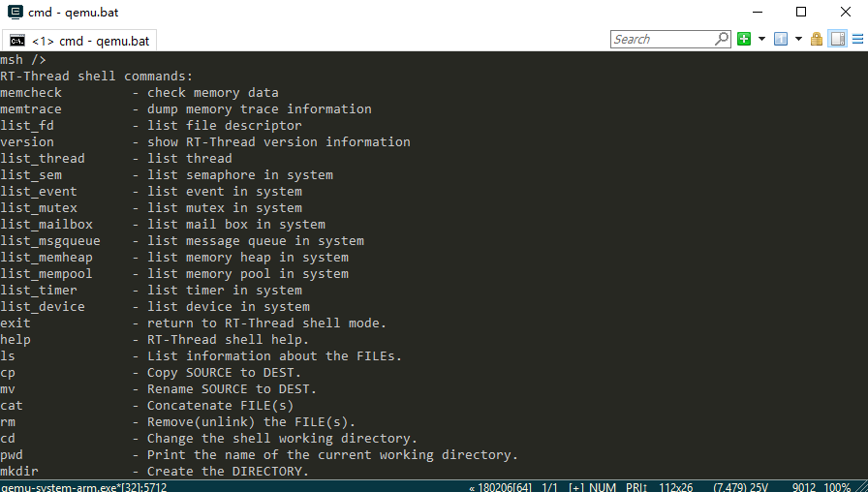Click the '9012' PID value in status bar
The height and width of the screenshot is (492, 868).
[x=804, y=487]
